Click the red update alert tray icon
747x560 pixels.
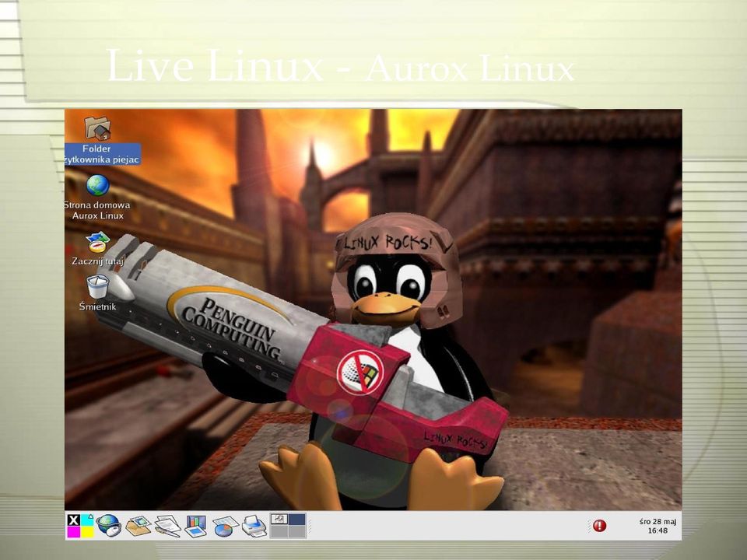tap(599, 526)
